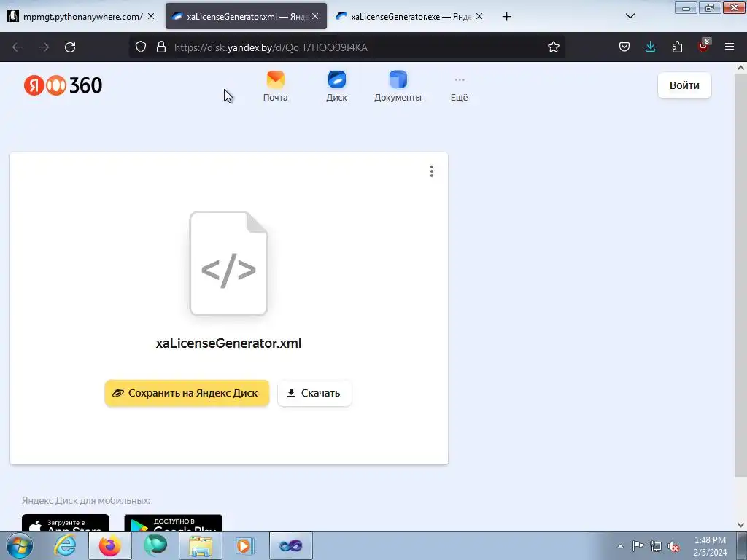The height and width of the screenshot is (560, 747).
Task: Select the xaLicenseGenerator.xml file name text
Action: 228,343
